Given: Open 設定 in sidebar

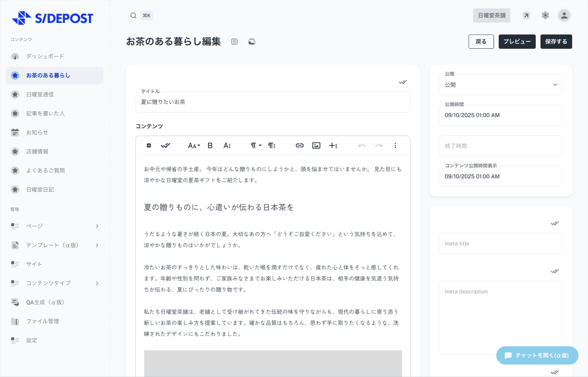Looking at the screenshot, I should [54, 340].
